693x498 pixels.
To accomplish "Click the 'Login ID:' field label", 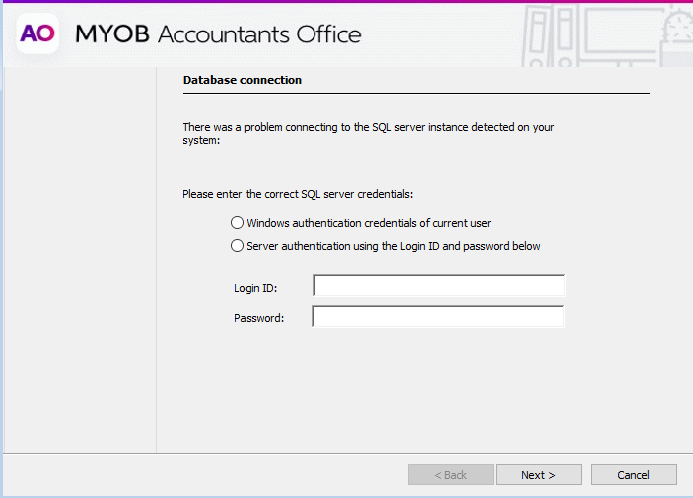I will click(255, 288).
